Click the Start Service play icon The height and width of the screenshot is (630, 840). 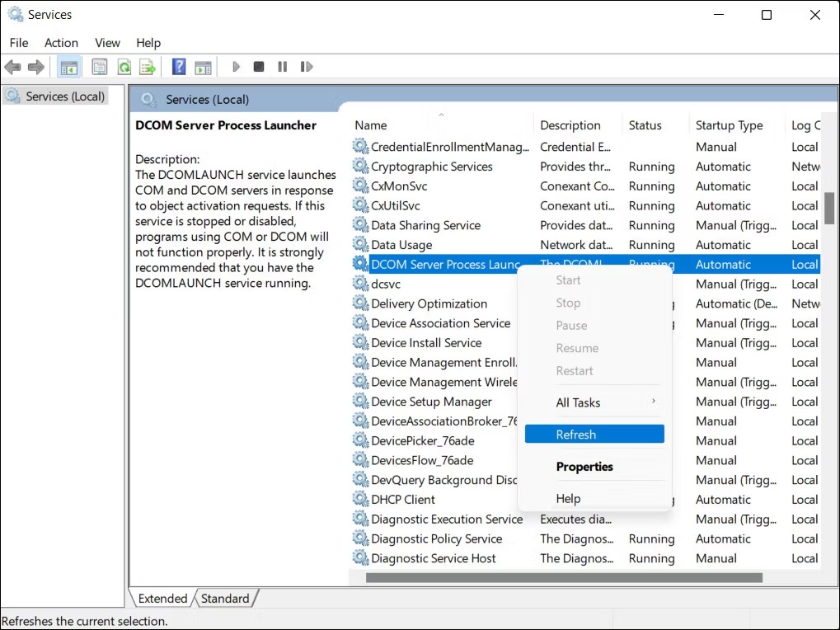point(236,67)
